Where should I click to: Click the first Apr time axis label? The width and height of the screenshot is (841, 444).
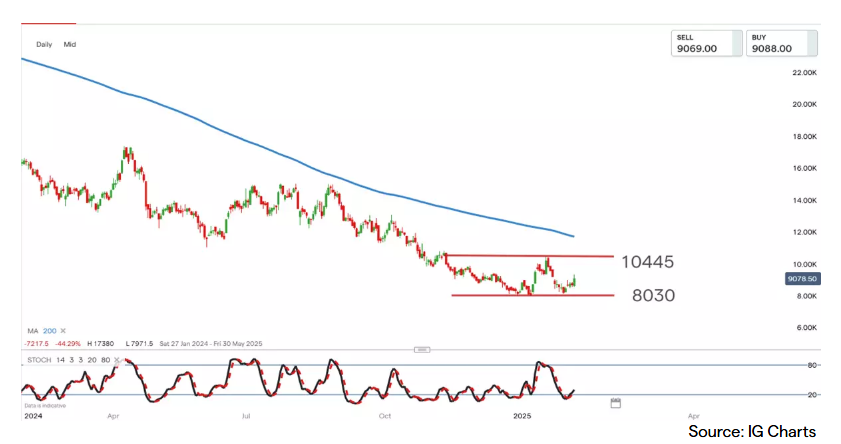tap(113, 416)
